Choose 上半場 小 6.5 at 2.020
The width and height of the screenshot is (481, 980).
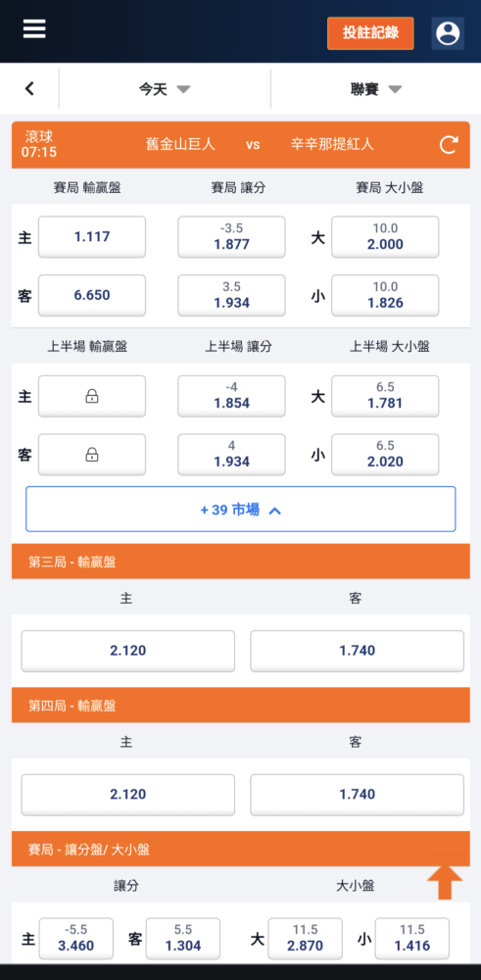[385, 455]
